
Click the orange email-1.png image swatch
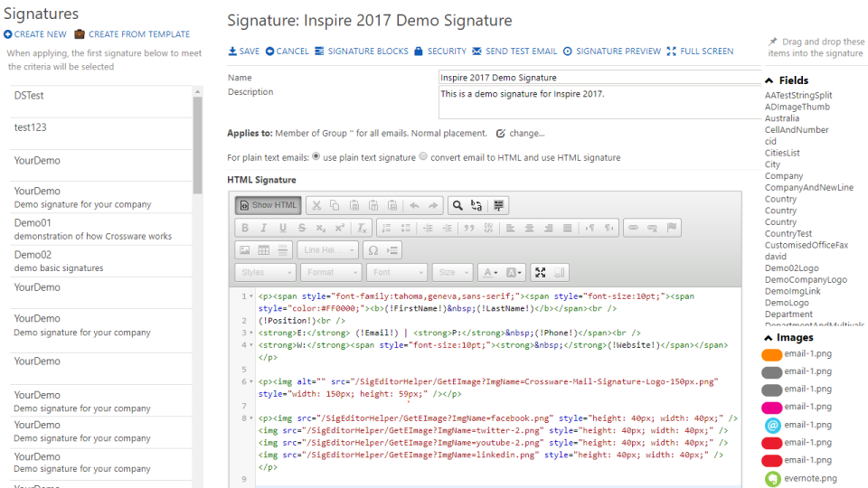771,354
